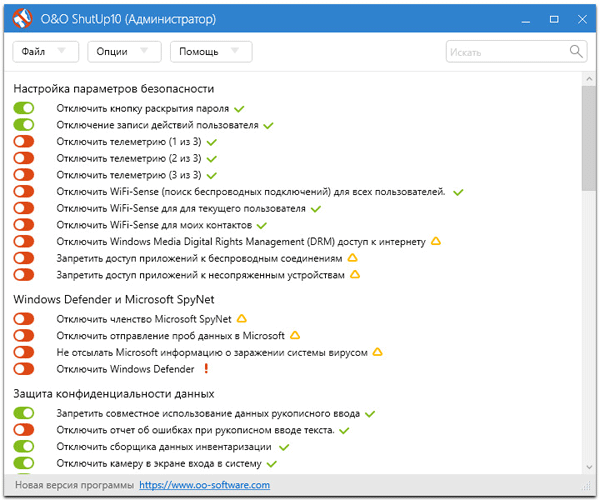600x500 pixels.
Task: Click green checkmark beside 'Отключить телеметрию (3 из 3)'
Action: pos(212,176)
